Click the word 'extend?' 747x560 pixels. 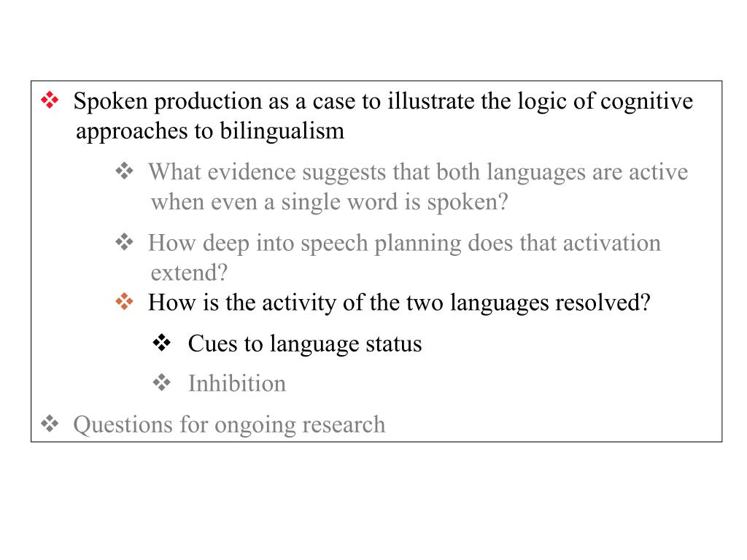click(x=189, y=273)
